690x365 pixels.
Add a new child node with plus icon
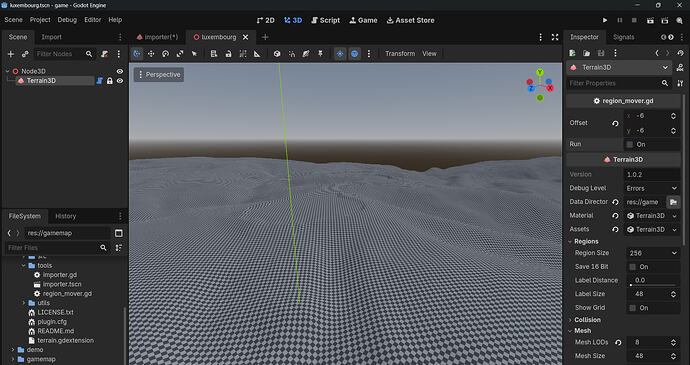11,54
